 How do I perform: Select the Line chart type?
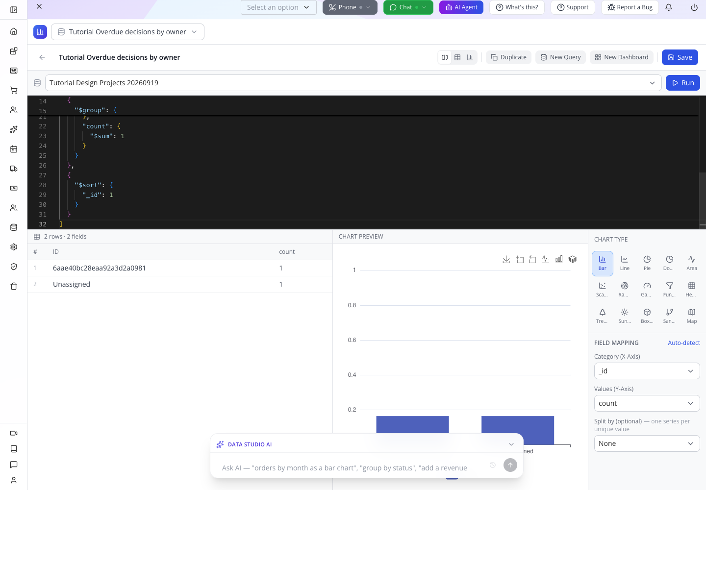(x=625, y=263)
